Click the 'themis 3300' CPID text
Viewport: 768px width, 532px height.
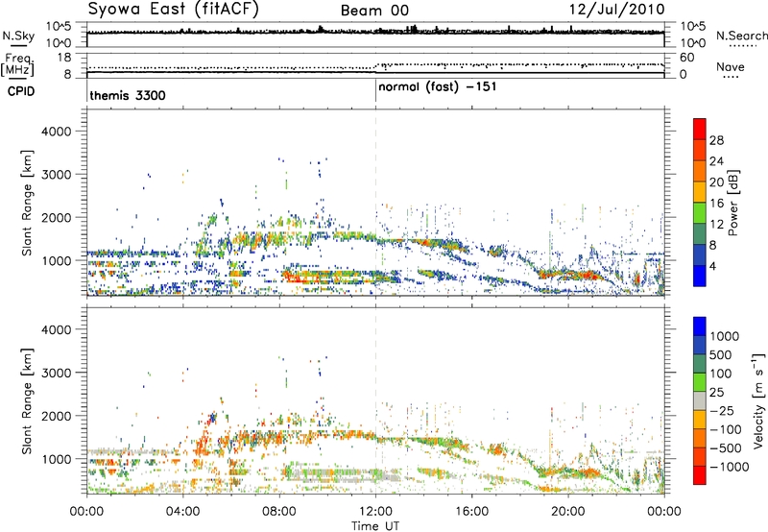128,95
